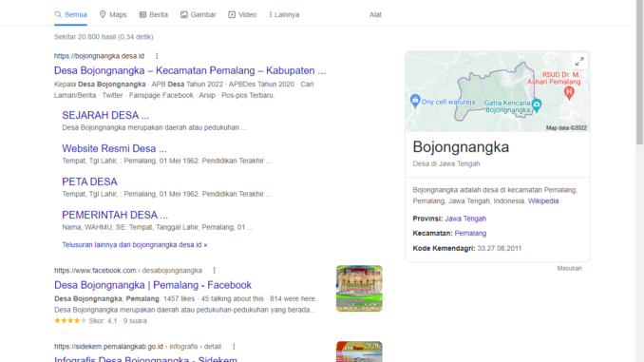Open three-dot menu for sidekem result
This screenshot has height=362, width=644.
tap(234, 347)
